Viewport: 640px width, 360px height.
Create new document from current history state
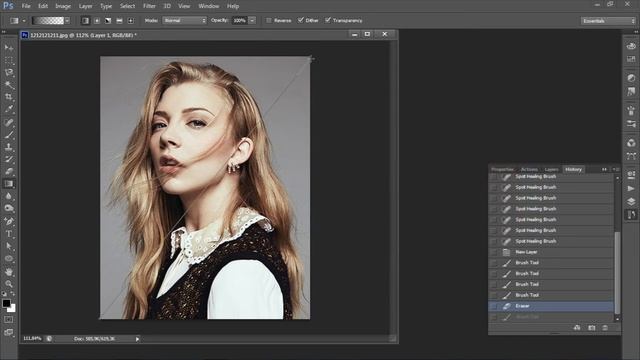tap(577, 328)
